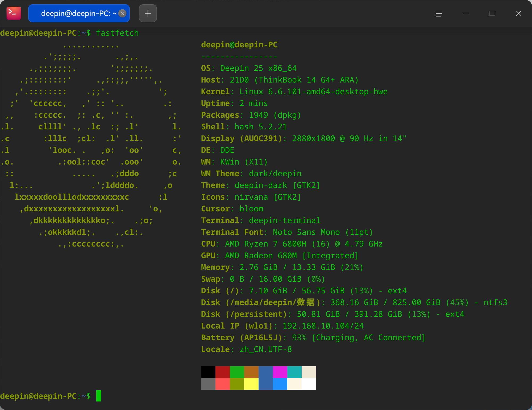Click the Icons: nirvana [GTK2] line

251,197
